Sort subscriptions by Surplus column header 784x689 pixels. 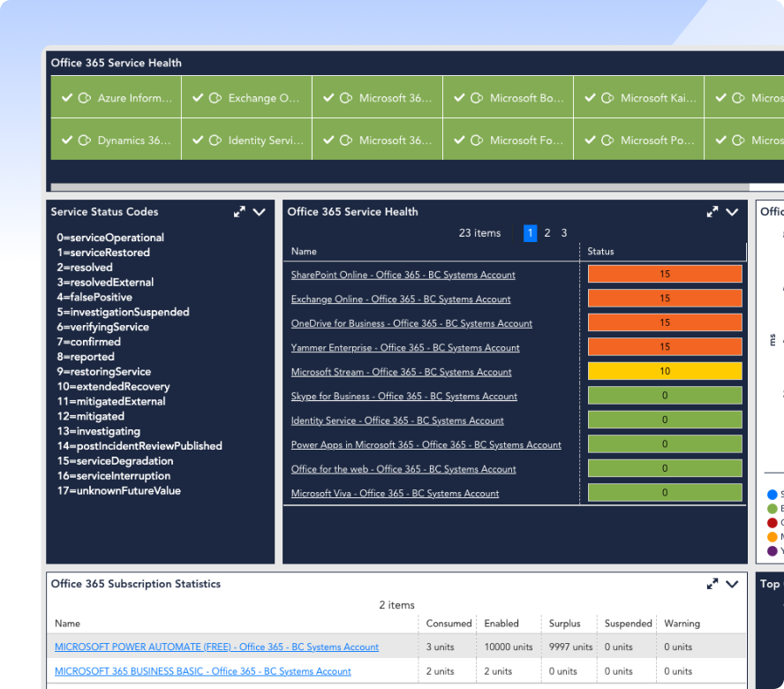564,624
